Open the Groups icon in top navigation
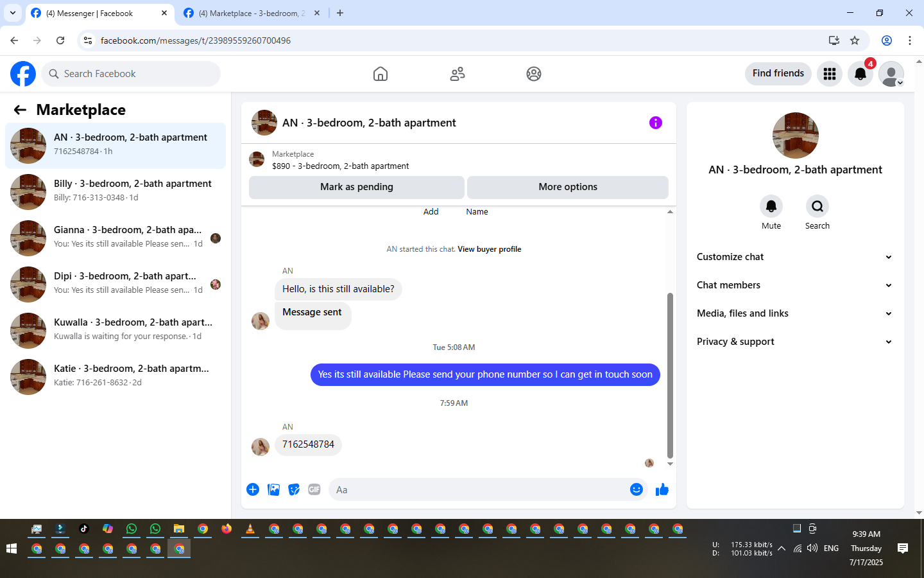The height and width of the screenshot is (578, 924). [534, 74]
